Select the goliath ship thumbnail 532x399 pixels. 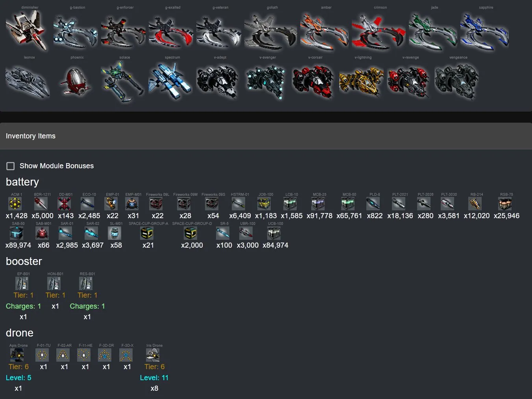pyautogui.click(x=271, y=31)
